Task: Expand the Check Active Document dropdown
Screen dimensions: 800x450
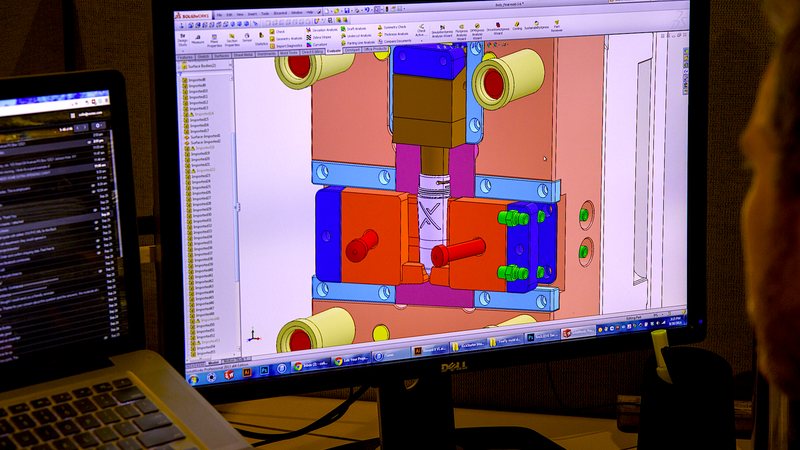Action: tap(422, 40)
